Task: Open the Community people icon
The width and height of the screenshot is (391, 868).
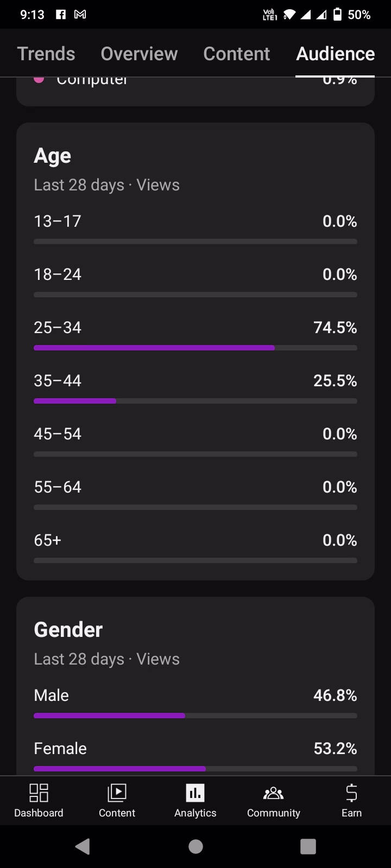Action: [273, 793]
